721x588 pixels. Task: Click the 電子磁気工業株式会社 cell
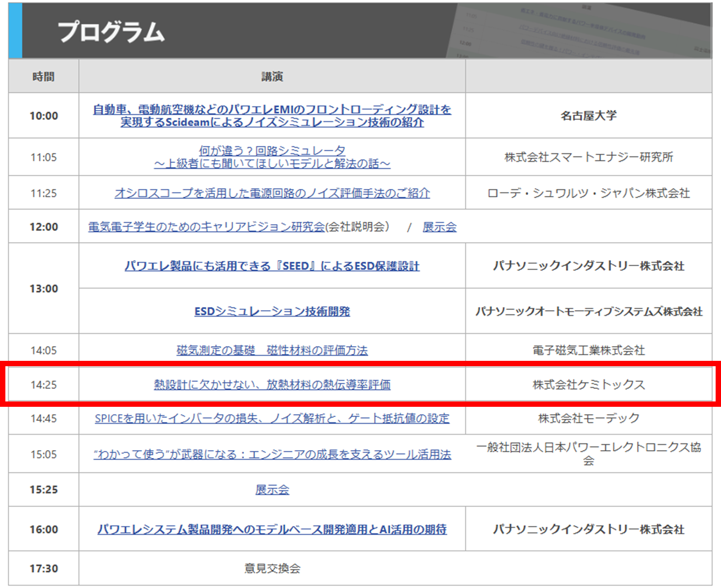pyautogui.click(x=589, y=350)
